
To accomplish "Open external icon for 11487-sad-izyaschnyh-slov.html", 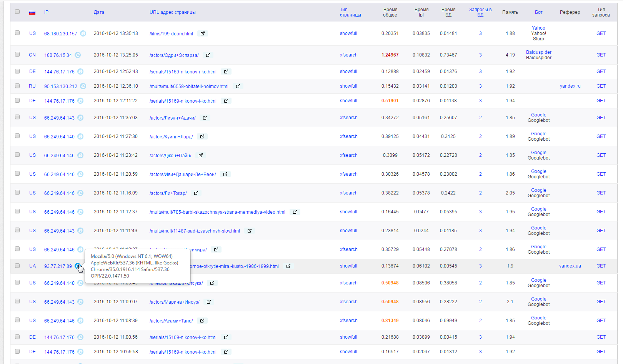I will [x=250, y=231].
